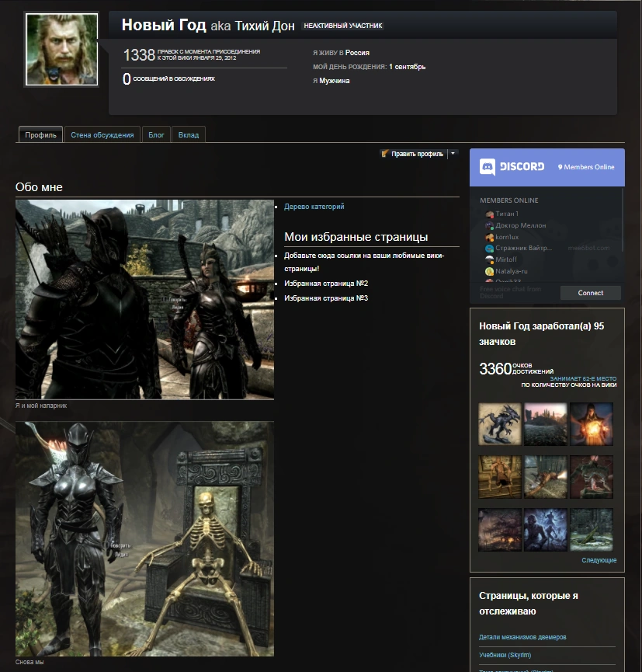Click the member name Mirtoff
The image size is (642, 672).
[x=506, y=259]
